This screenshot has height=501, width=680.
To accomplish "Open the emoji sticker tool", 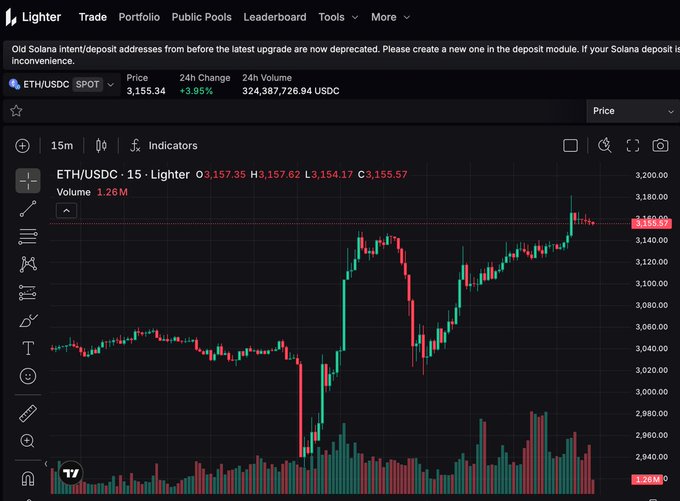I will 28,376.
